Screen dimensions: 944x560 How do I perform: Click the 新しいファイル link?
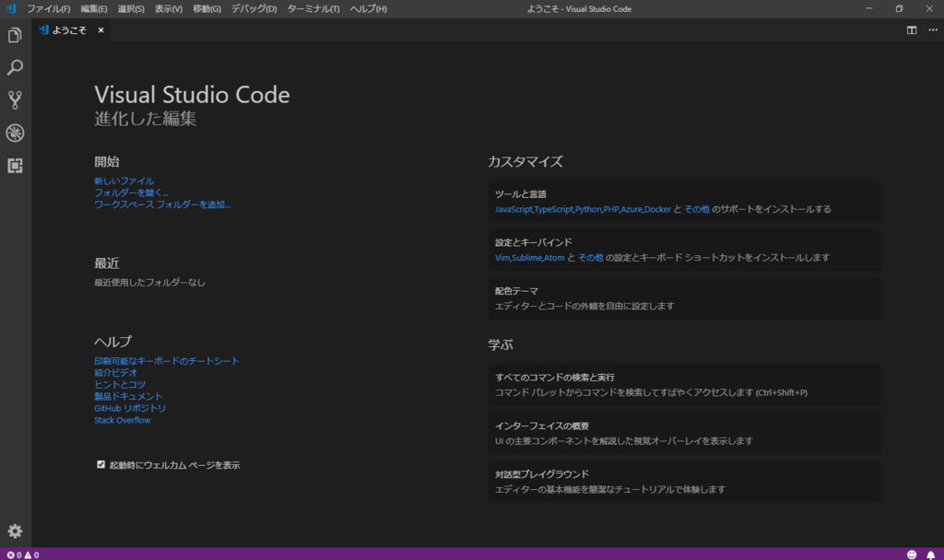(124, 181)
